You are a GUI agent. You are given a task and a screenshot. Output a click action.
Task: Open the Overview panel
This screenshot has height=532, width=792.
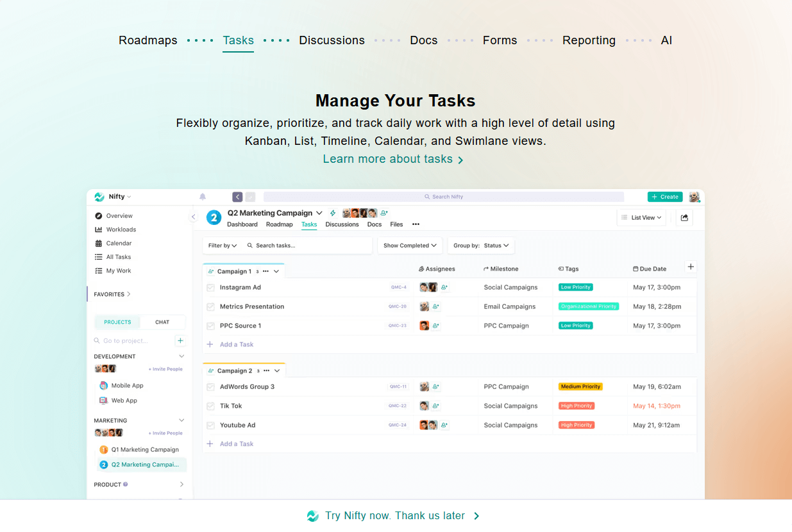tap(118, 215)
